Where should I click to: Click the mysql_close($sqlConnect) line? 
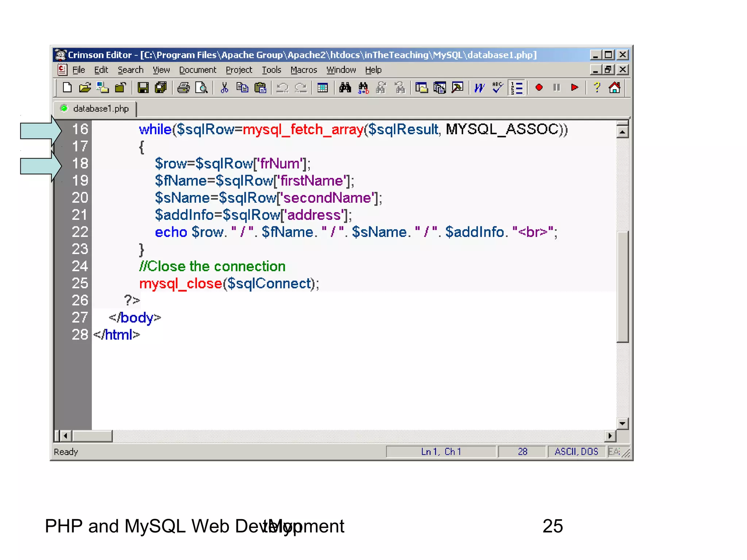coord(229,284)
